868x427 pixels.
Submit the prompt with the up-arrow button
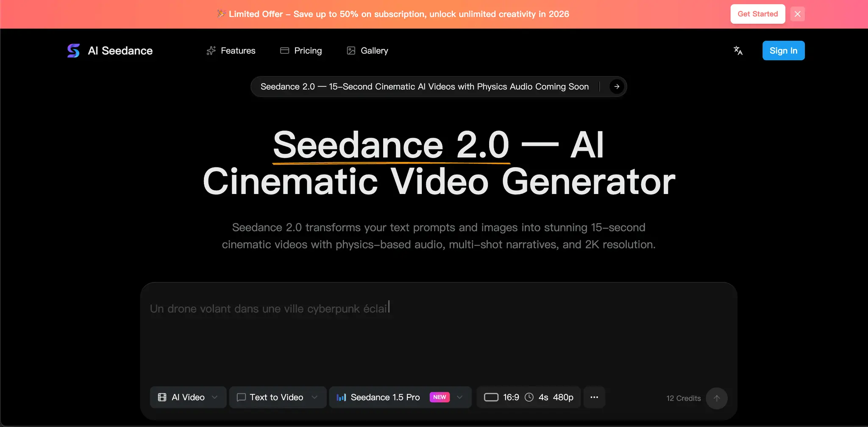[x=717, y=398]
